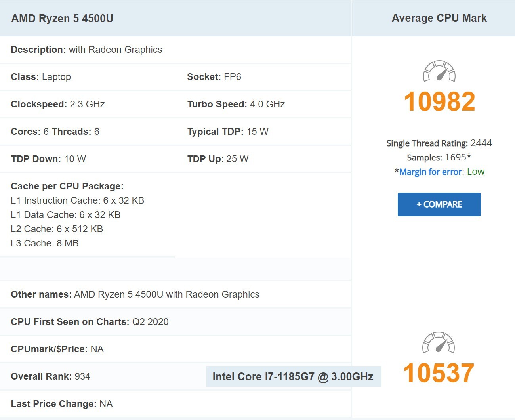Screen dimensions: 515x420
Task: Open the Margin for error link
Action: pos(430,172)
